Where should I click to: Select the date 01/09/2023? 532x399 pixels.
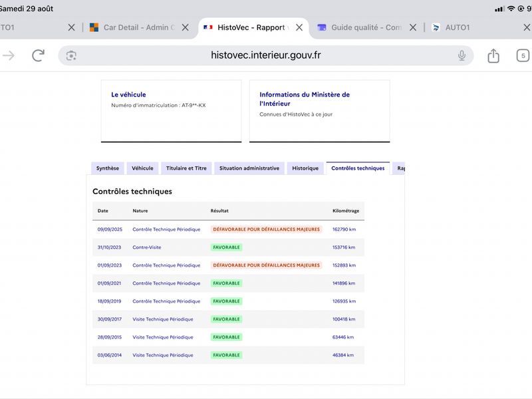click(x=110, y=265)
